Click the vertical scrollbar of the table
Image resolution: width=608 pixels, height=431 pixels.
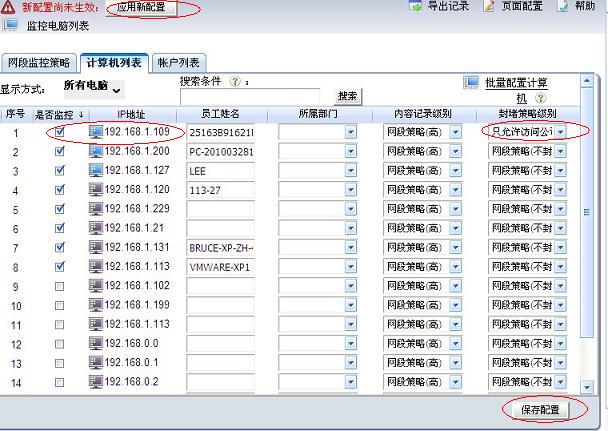pos(587,212)
